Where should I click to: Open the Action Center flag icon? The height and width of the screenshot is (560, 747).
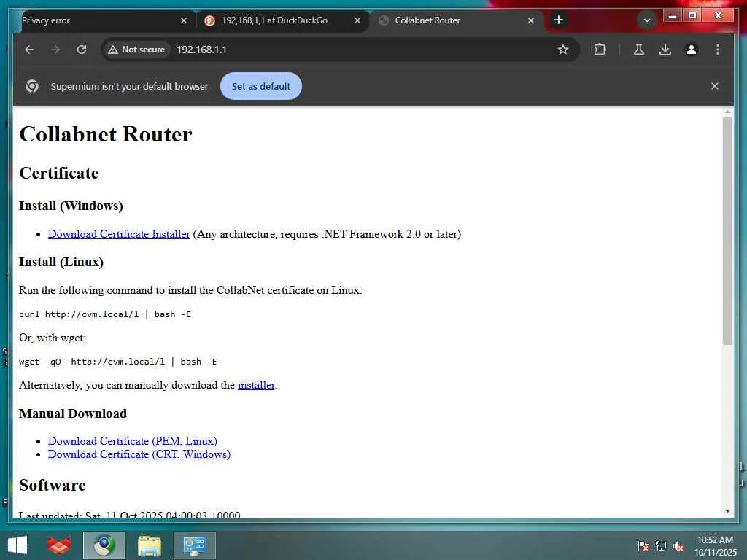pos(643,546)
